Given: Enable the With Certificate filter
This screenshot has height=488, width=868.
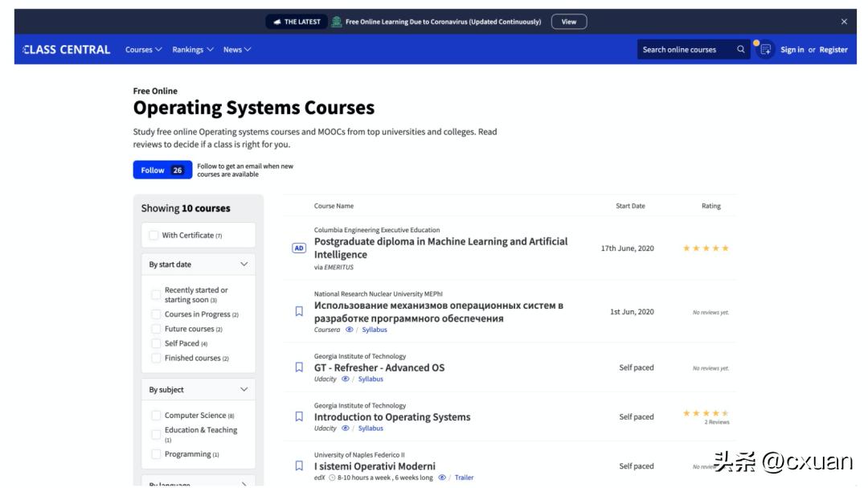Looking at the screenshot, I should (154, 236).
